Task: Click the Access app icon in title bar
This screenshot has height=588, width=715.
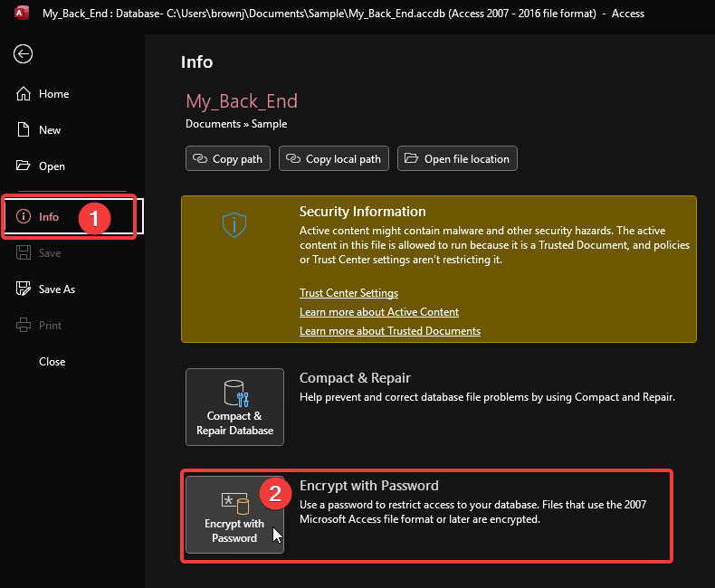Action: click(20, 13)
